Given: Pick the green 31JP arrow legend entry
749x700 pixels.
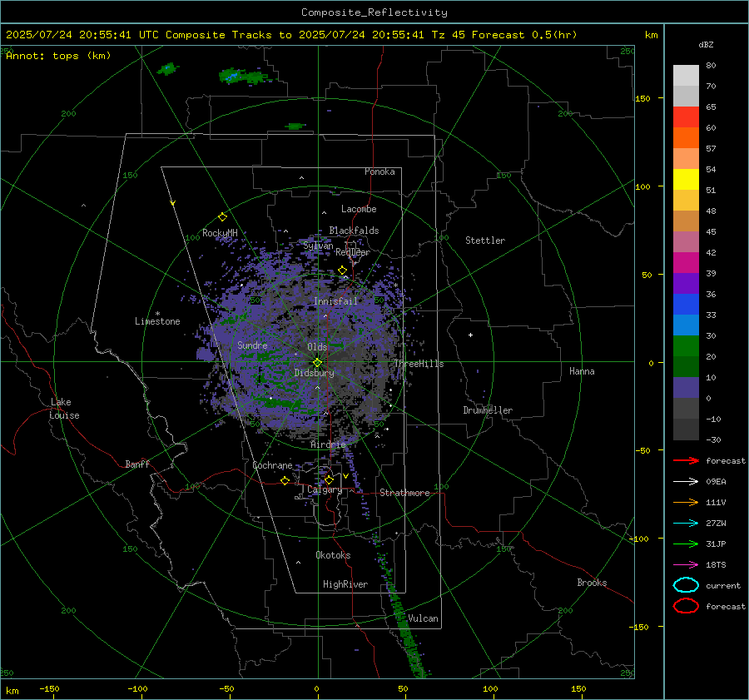Looking at the screenshot, I should (686, 544).
